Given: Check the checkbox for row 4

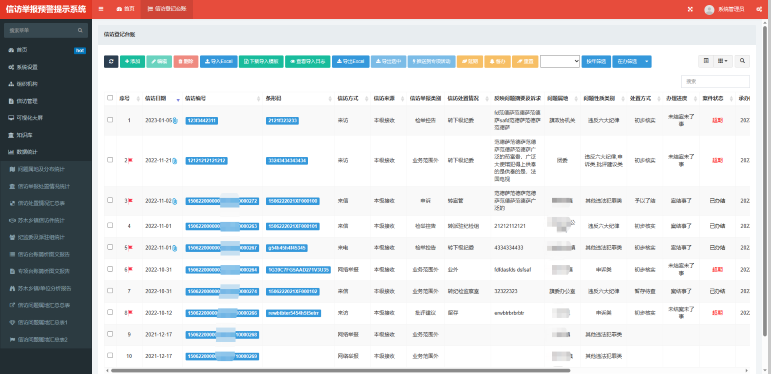Looking at the screenshot, I should click(110, 226).
